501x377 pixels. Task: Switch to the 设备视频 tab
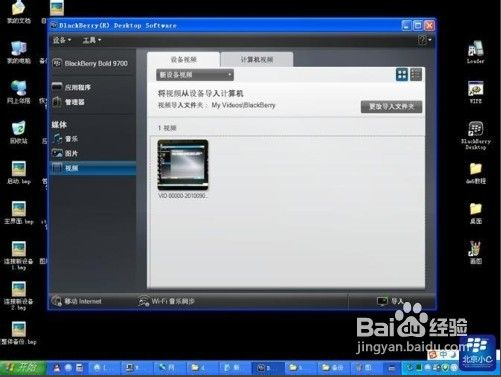183,60
